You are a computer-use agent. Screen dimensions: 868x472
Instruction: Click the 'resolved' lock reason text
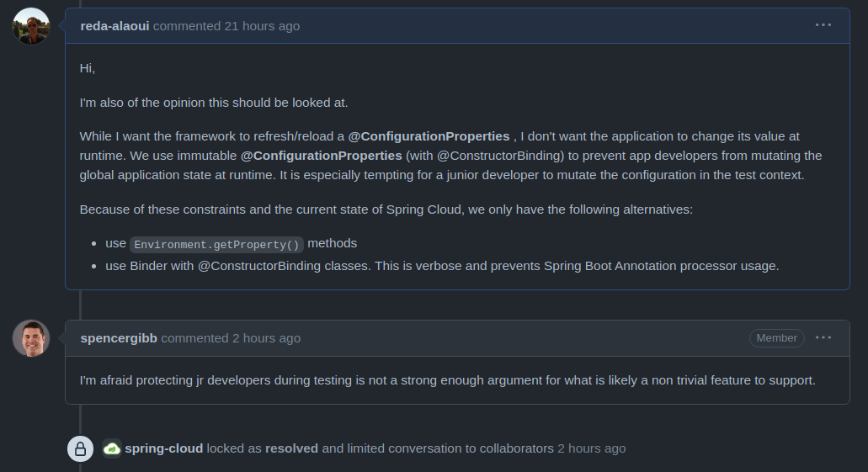pos(292,448)
